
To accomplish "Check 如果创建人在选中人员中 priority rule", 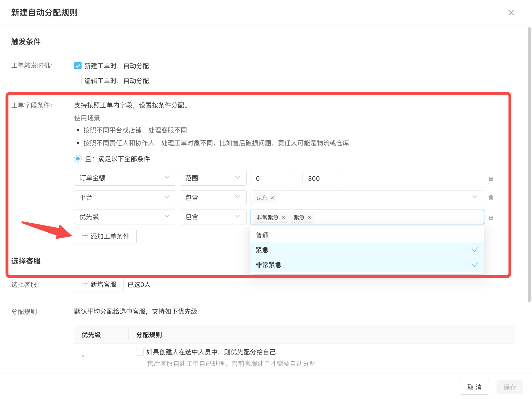I will (x=140, y=352).
